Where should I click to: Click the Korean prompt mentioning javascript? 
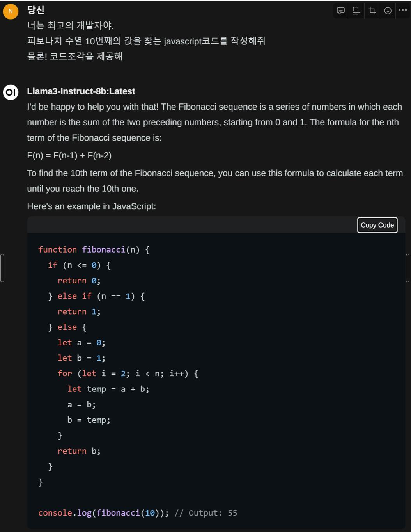[146, 41]
